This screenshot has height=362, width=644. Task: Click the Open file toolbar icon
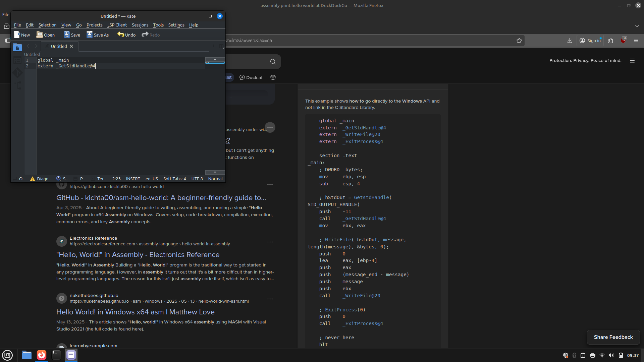coord(40,35)
